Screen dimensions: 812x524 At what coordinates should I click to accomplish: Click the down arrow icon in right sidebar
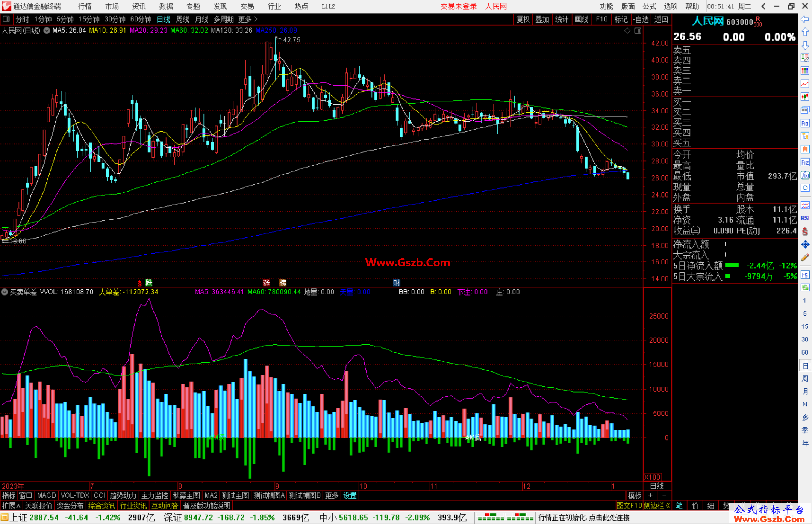tap(805, 45)
